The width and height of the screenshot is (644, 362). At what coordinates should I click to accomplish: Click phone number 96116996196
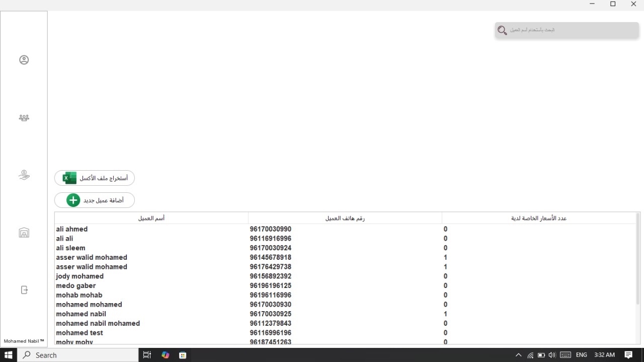(271, 333)
